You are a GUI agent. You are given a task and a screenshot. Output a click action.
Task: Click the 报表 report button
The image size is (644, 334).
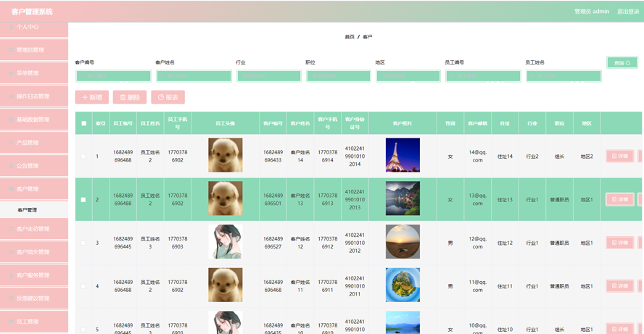168,97
